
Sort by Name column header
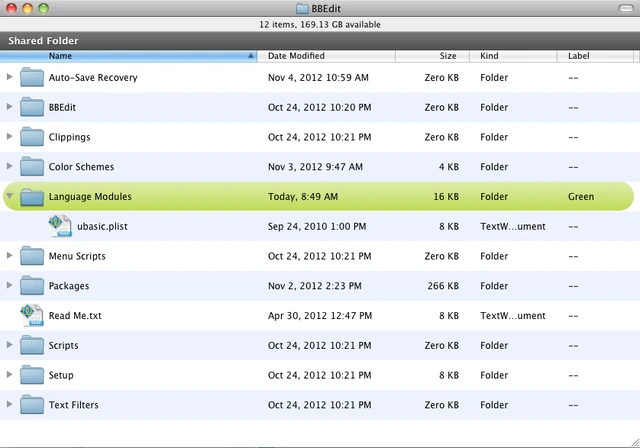pyautogui.click(x=128, y=56)
